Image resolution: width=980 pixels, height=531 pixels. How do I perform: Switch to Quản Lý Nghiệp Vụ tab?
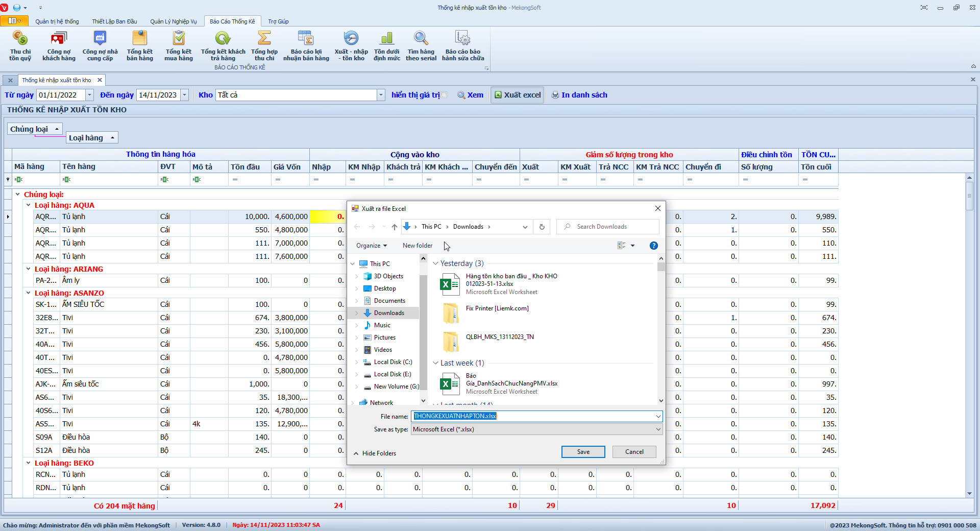[173, 21]
